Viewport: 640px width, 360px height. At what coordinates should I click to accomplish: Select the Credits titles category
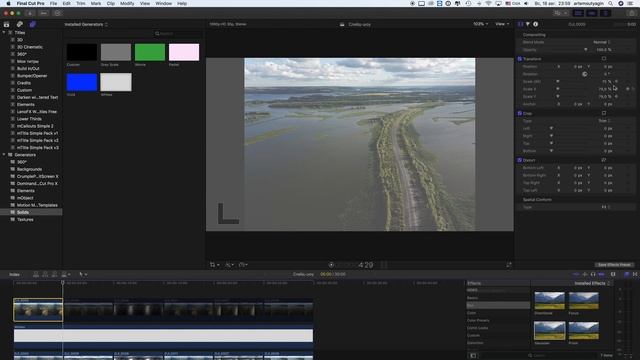pos(24,83)
